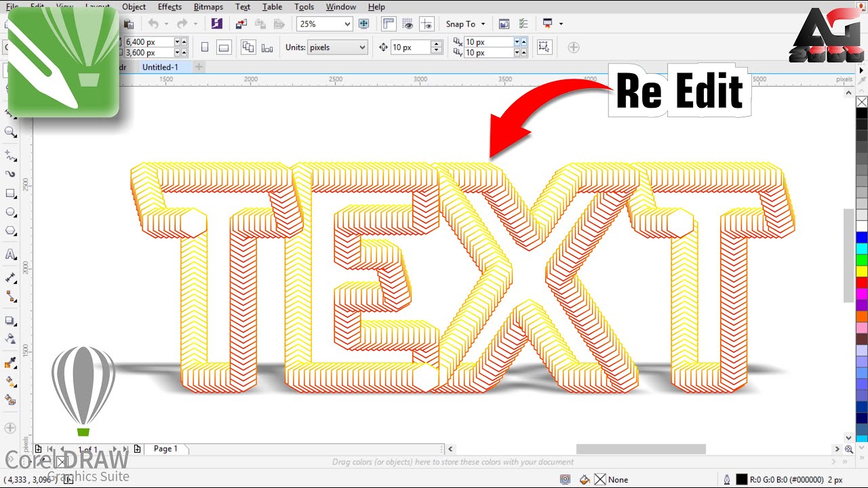Switch to the Untitled-1 document tab

coord(160,67)
